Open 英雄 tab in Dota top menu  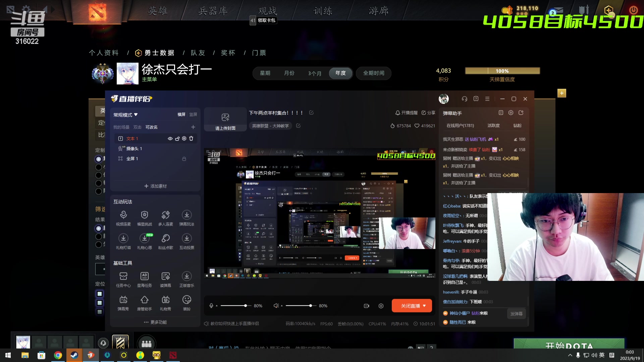point(158,11)
